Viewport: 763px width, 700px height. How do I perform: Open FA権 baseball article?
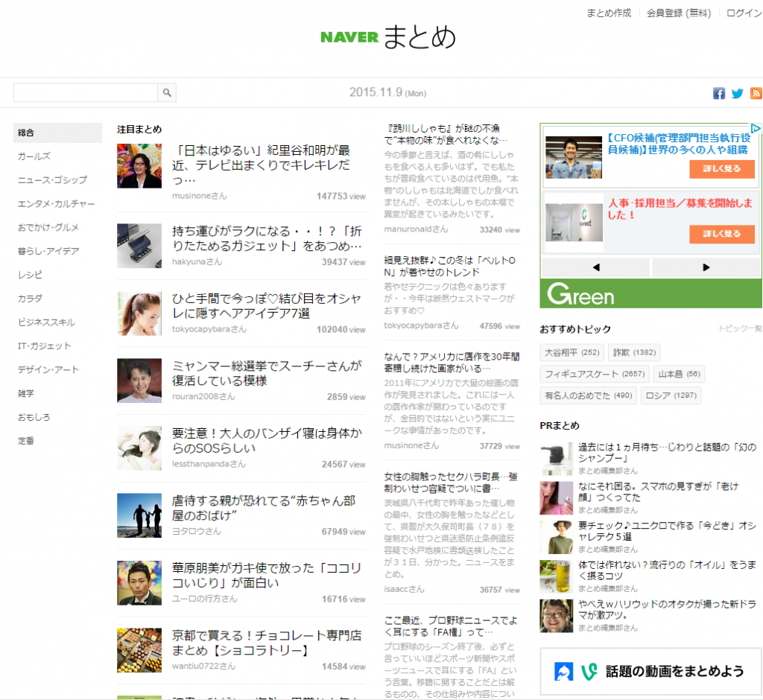(x=451, y=626)
